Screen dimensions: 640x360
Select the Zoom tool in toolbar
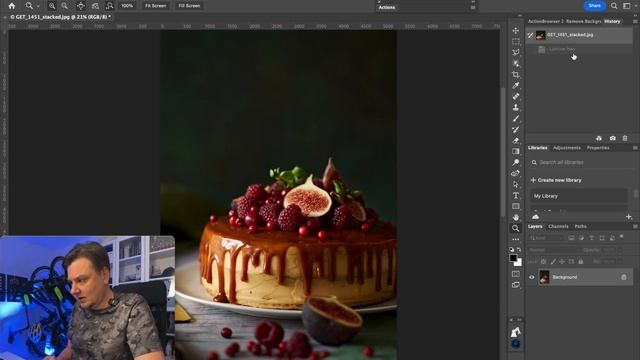pyautogui.click(x=516, y=229)
